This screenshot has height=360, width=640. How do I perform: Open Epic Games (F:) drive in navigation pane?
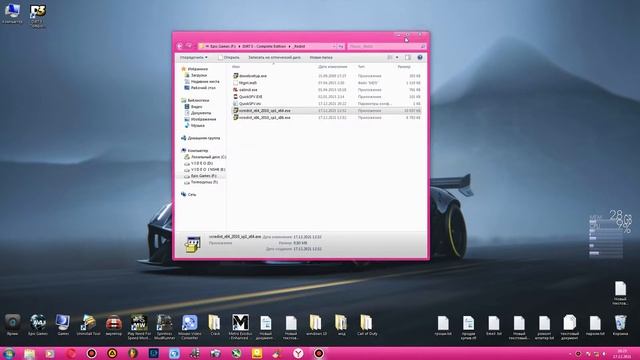click(x=204, y=176)
